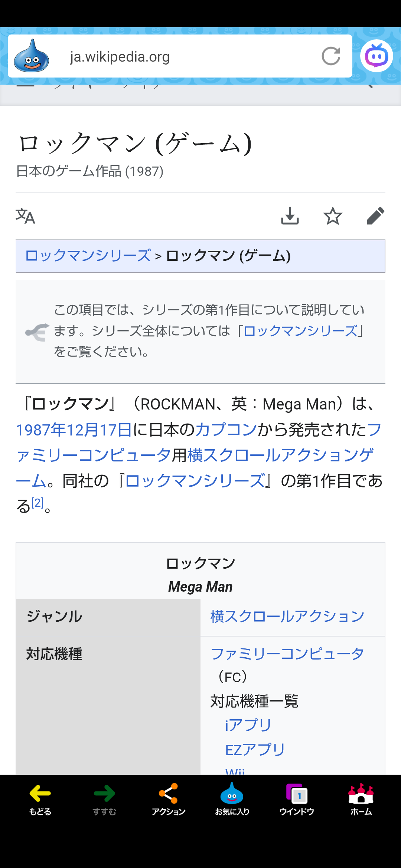401x868 pixels.
Task: Open 横スクロールアクション genre link in infobox
Action: tap(287, 617)
